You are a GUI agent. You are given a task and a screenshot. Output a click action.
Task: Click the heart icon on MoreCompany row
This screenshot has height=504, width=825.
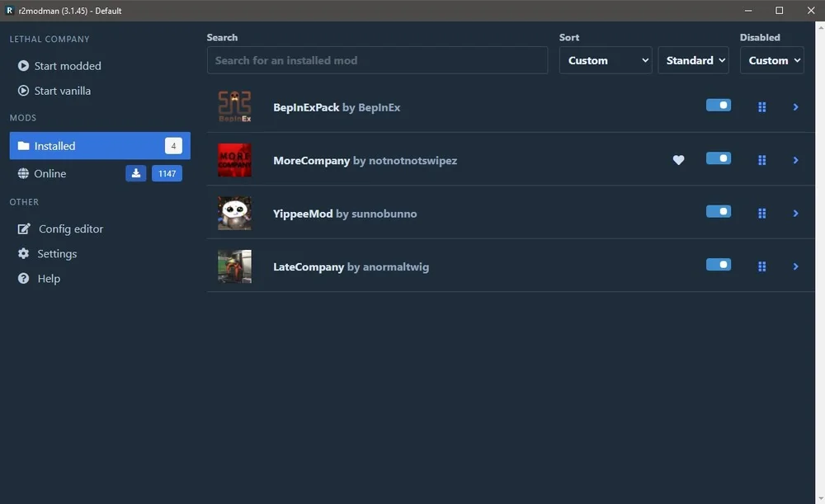pyautogui.click(x=678, y=160)
